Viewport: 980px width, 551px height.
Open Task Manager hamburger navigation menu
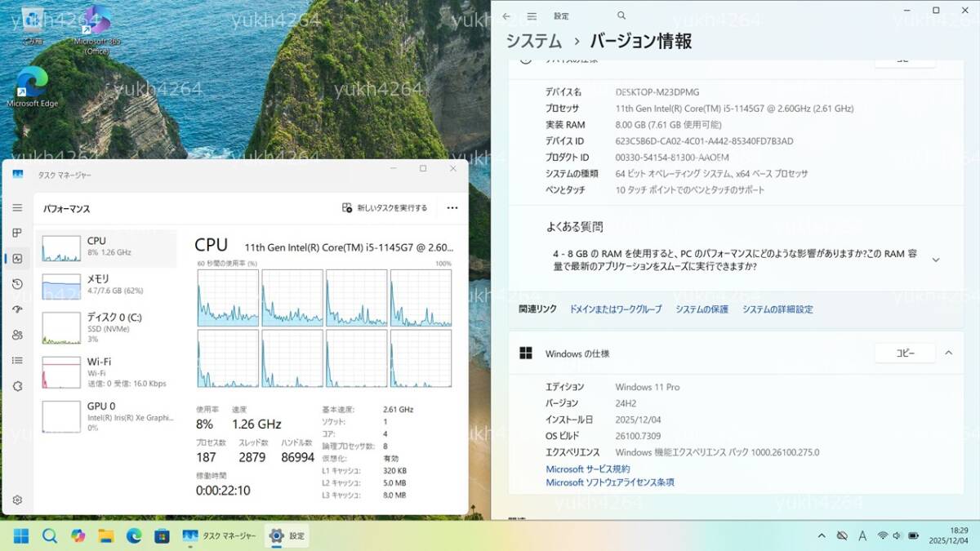tap(17, 208)
